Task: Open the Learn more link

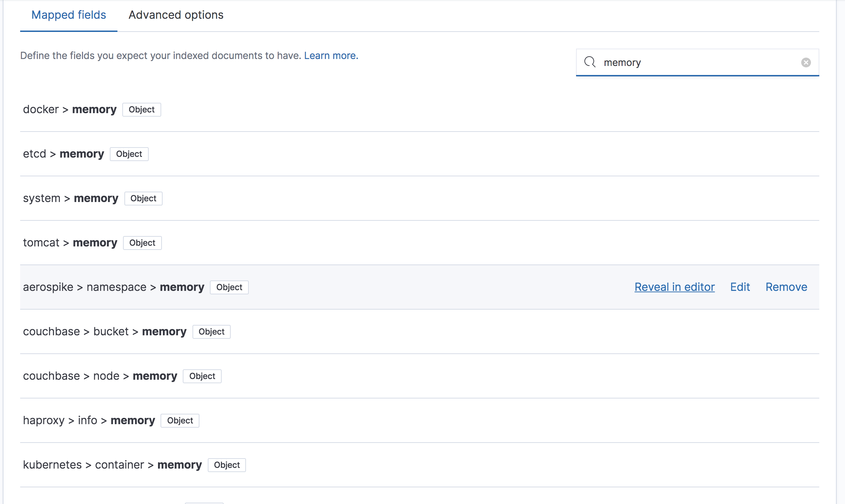Action: [331, 56]
